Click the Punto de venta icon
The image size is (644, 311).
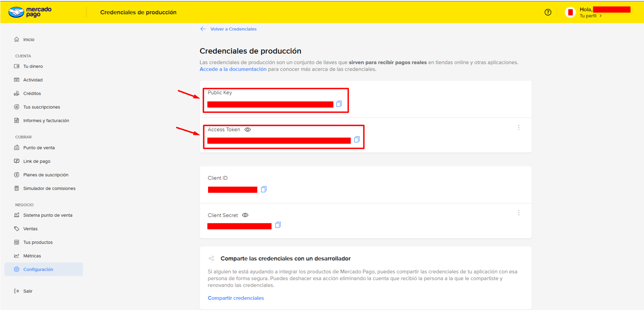tap(17, 147)
